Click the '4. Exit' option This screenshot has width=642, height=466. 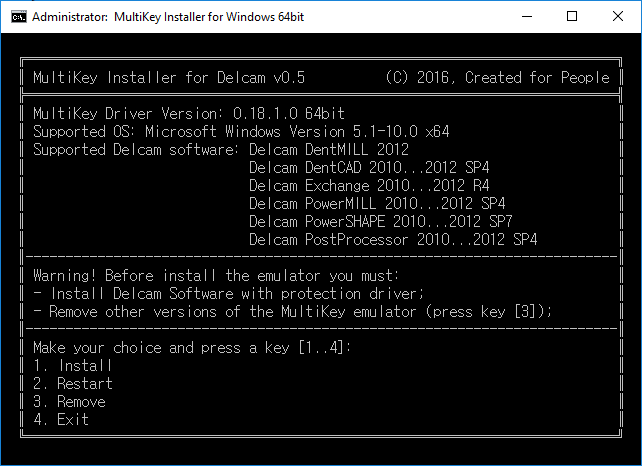coord(61,420)
